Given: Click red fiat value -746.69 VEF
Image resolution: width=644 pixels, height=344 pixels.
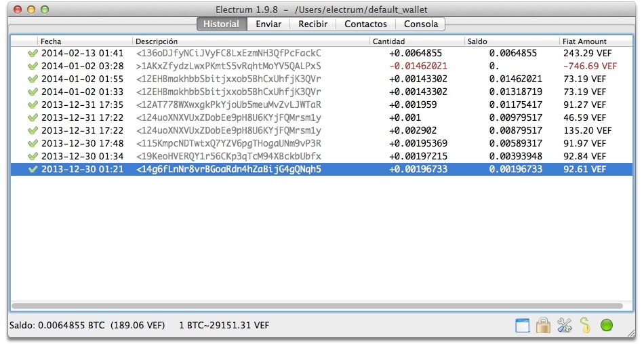Looking at the screenshot, I should click(x=590, y=66).
